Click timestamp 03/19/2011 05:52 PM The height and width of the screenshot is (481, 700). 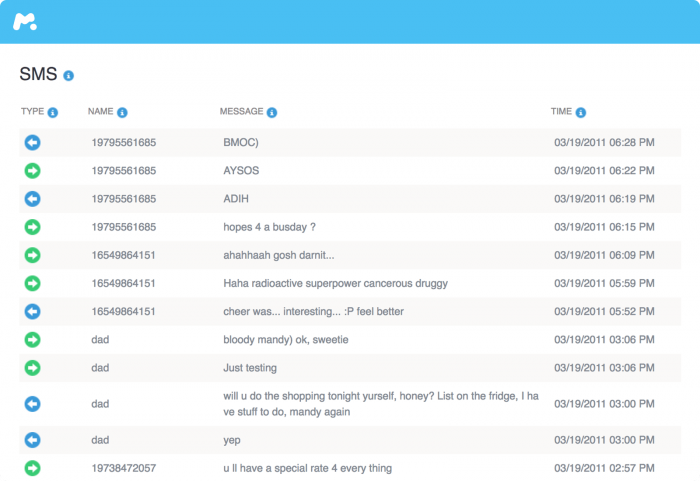pos(604,311)
